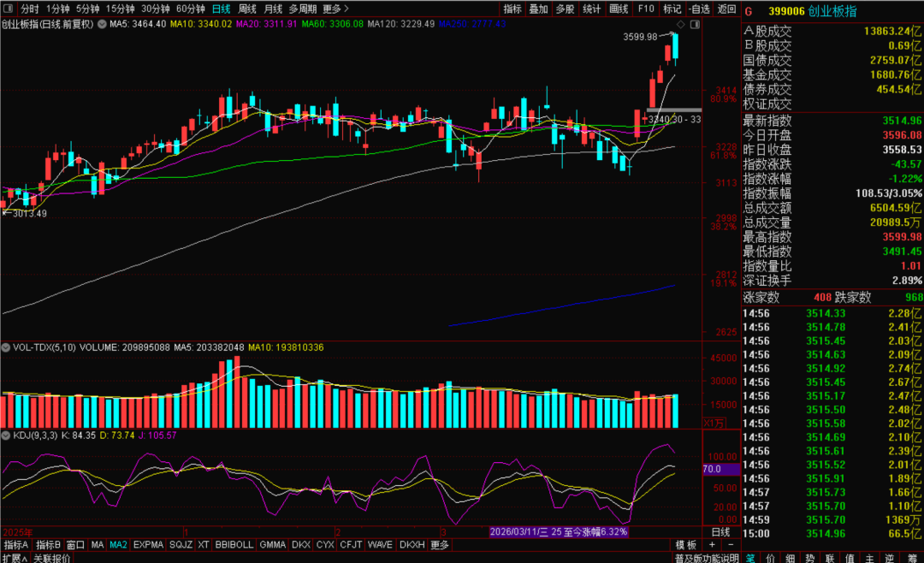Image resolution: width=924 pixels, height=563 pixels.
Task: Click the 返回 back button
Action: (x=726, y=9)
